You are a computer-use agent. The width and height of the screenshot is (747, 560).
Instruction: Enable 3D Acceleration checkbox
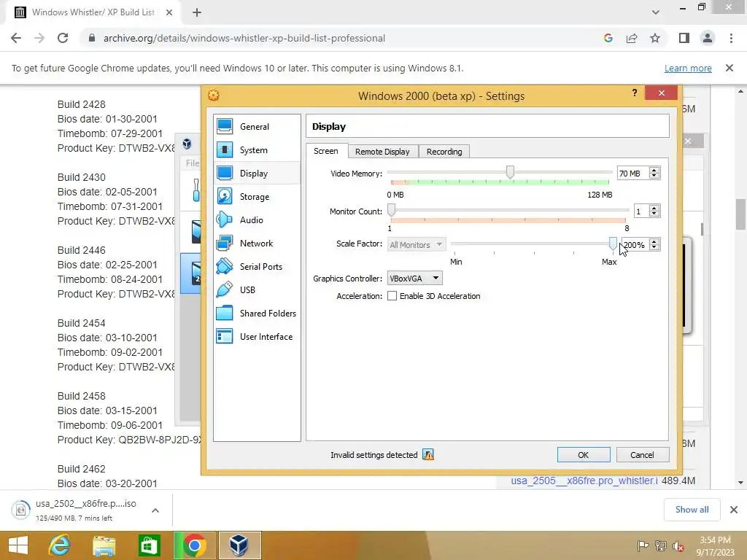pos(392,296)
